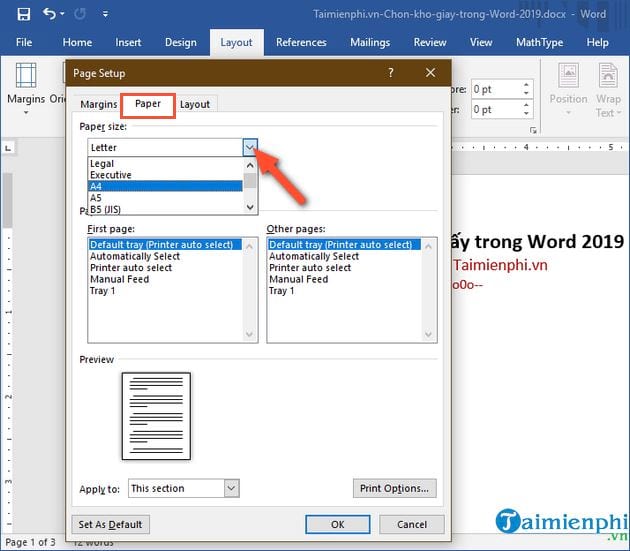Viewport: 630px width, 551px height.
Task: Choose B5 (JIS) from the paper size list
Action: click(165, 209)
